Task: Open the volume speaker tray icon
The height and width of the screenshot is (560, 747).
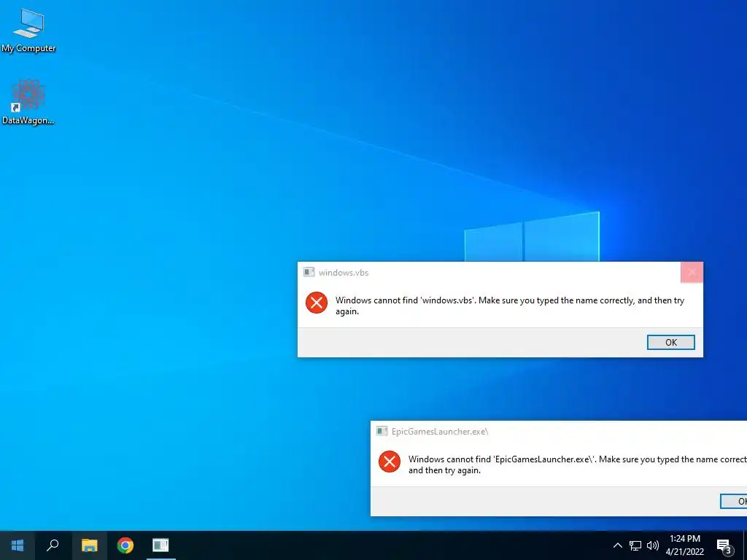Action: 653,545
